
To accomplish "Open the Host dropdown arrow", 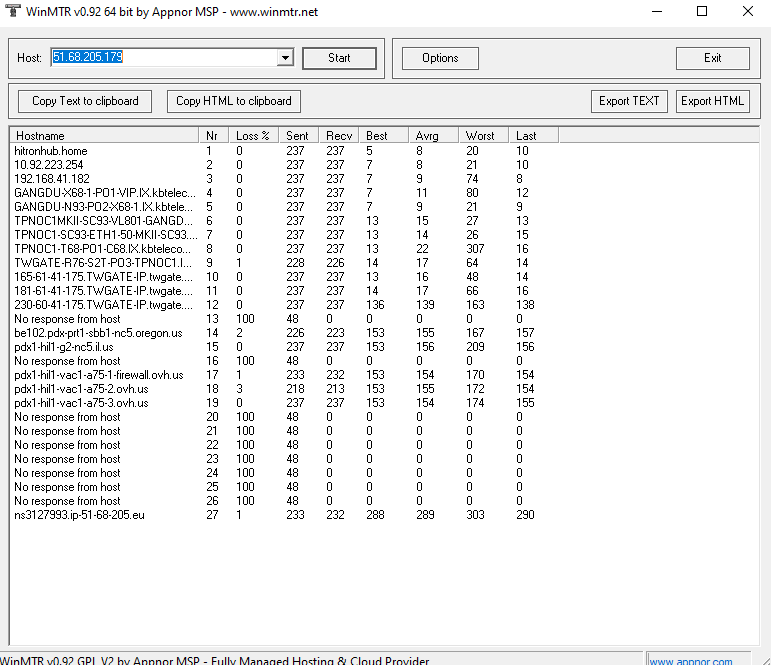I will [x=285, y=58].
